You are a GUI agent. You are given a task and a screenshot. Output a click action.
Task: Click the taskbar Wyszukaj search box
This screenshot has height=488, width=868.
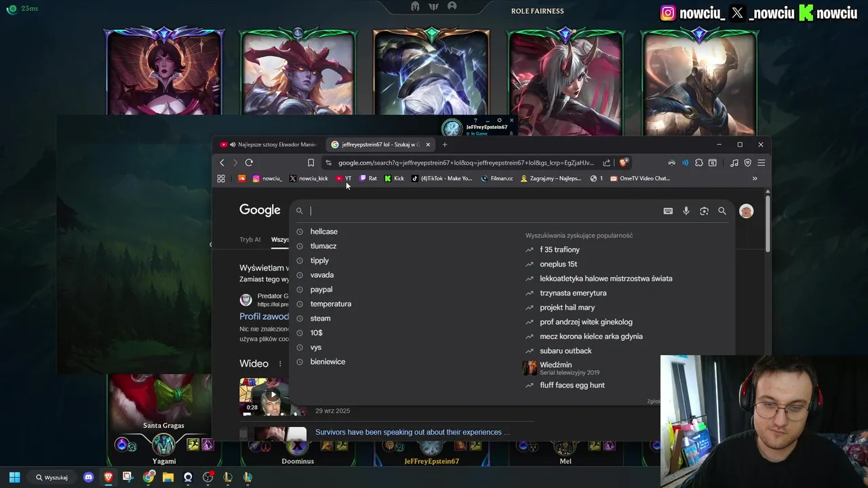click(52, 477)
